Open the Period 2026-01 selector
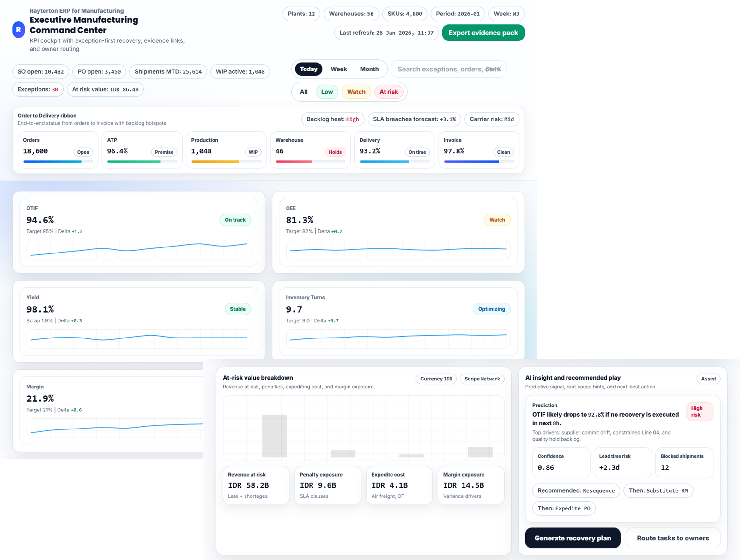Image resolution: width=740 pixels, height=560 pixels. coord(457,14)
